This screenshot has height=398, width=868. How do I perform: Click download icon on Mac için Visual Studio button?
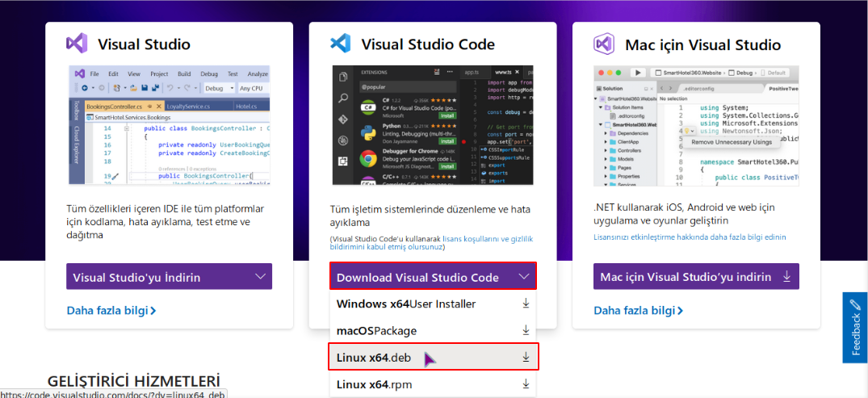pos(786,276)
